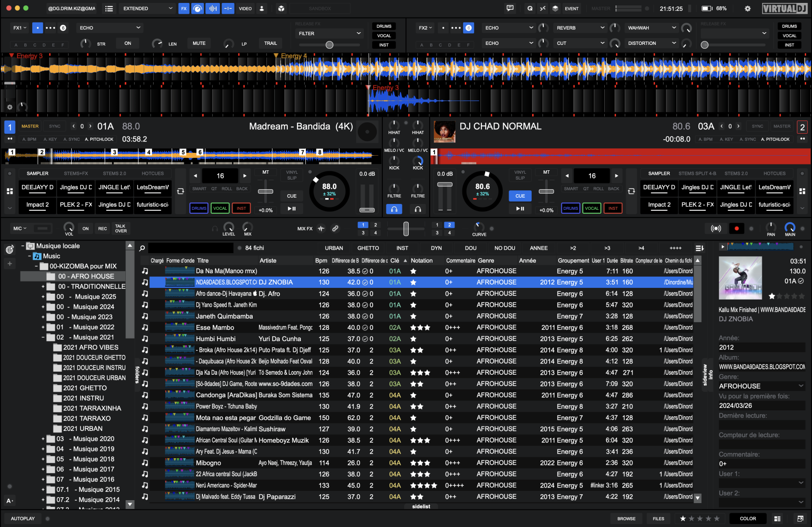Click the loop icon on deck 2
This screenshot has height=527, width=812.
coord(632,191)
